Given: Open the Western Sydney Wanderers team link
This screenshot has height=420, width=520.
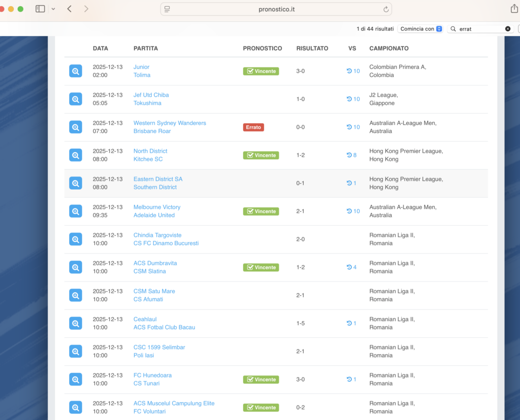Looking at the screenshot, I should click(170, 123).
